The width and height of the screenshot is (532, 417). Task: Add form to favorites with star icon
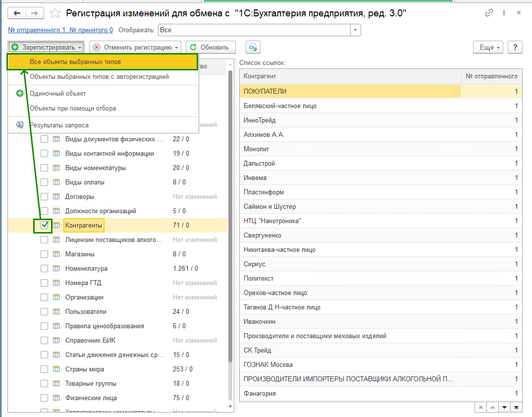click(55, 13)
